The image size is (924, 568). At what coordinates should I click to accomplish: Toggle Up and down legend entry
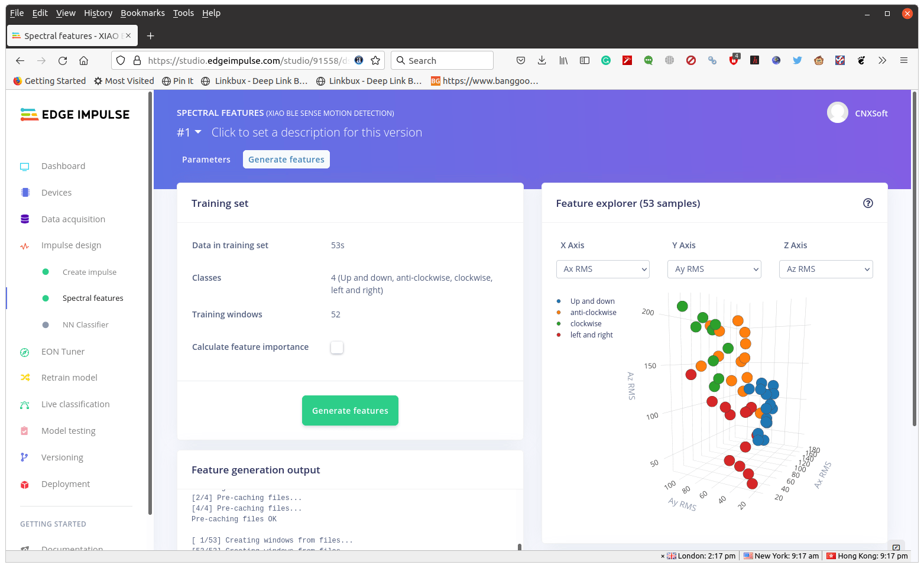pos(592,301)
